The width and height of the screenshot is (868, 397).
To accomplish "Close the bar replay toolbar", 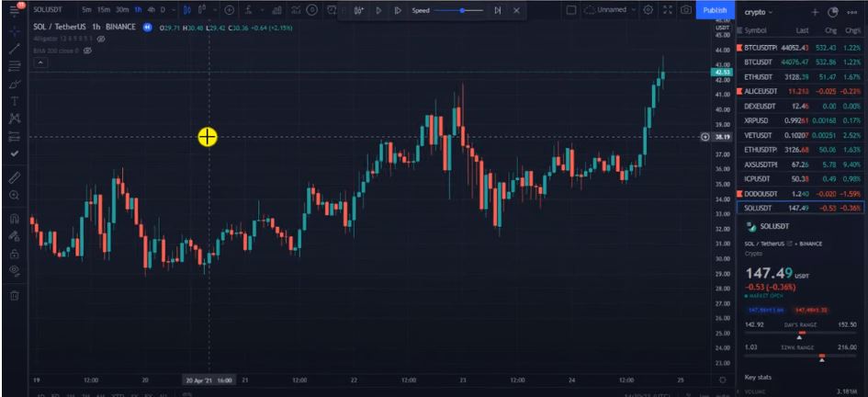I will (x=516, y=10).
